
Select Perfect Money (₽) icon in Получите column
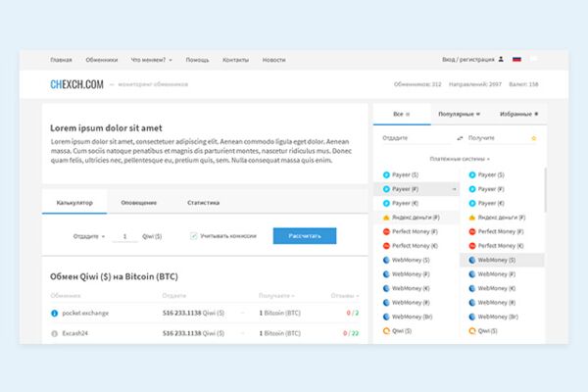click(472, 232)
